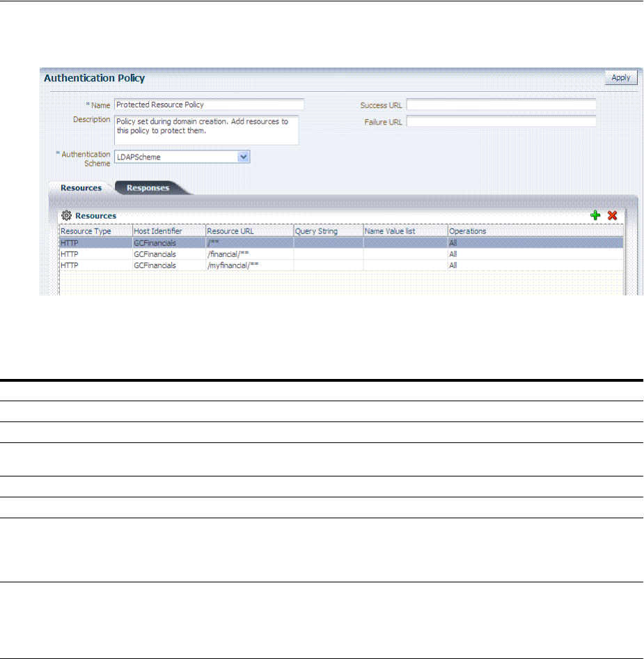Click the Name Value list column header
The width and height of the screenshot is (644, 659).
[x=405, y=231]
